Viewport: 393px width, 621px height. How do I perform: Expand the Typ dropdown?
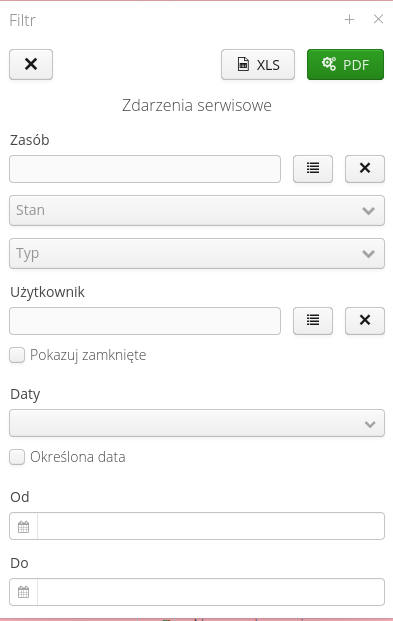click(x=197, y=253)
